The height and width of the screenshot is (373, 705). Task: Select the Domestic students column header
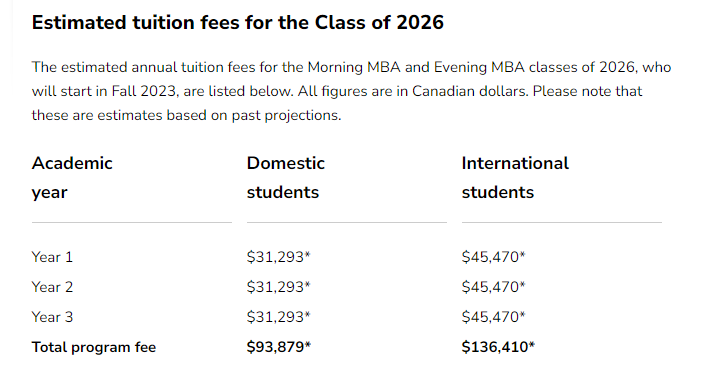coord(286,178)
